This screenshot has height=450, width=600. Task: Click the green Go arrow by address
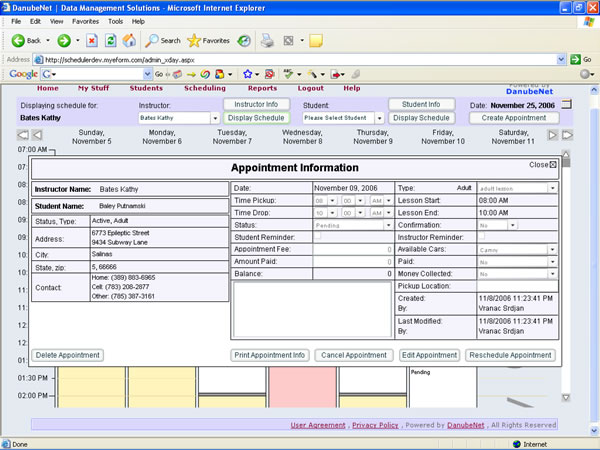(x=575, y=59)
